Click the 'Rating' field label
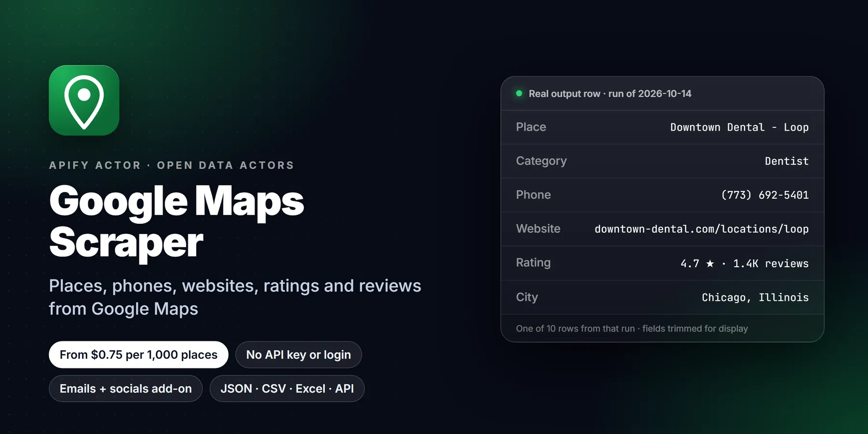This screenshot has height=434, width=868. click(x=533, y=262)
